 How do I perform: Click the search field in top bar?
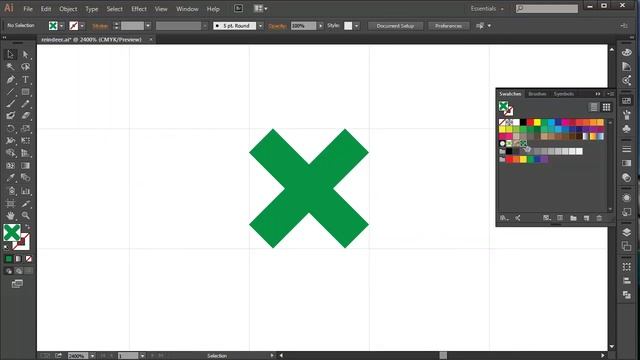[x=547, y=9]
